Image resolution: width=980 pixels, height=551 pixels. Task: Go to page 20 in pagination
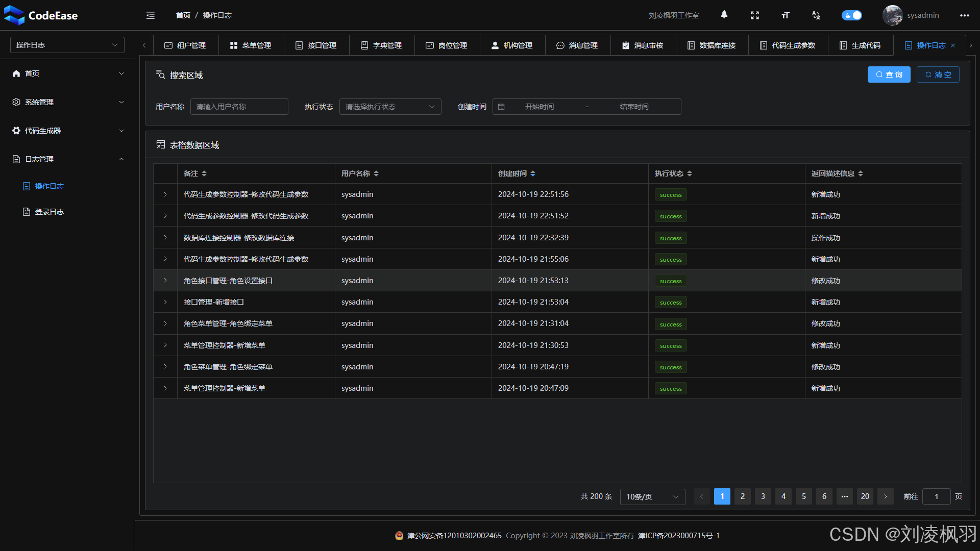coord(865,496)
